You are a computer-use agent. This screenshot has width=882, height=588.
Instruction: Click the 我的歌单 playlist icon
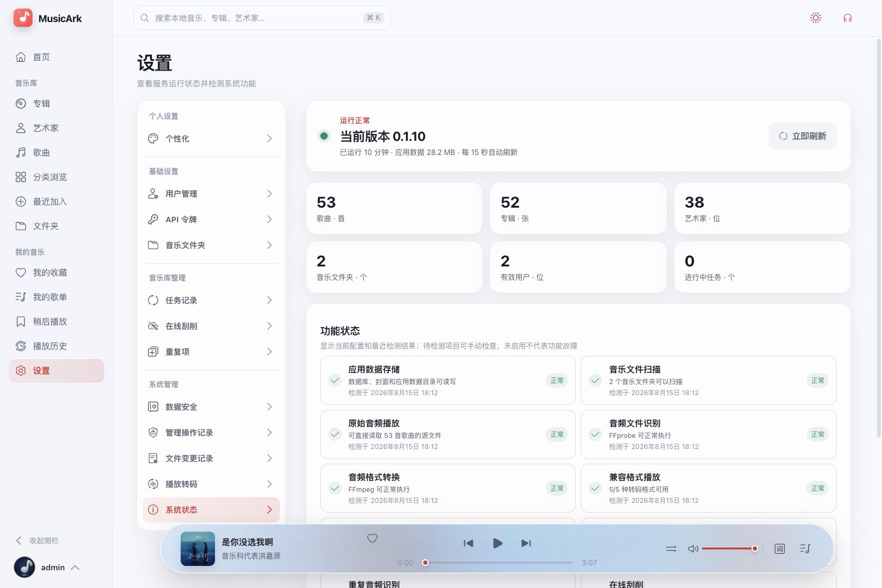tap(21, 297)
